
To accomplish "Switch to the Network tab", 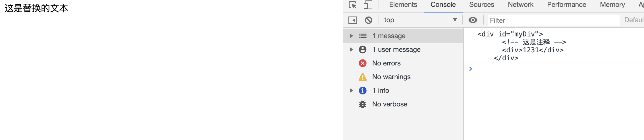I will (x=521, y=5).
